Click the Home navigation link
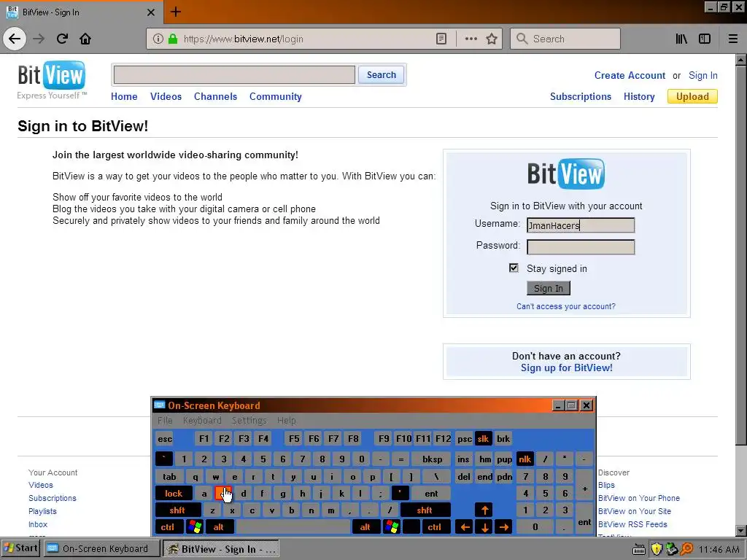The width and height of the screenshot is (747, 560). point(124,96)
